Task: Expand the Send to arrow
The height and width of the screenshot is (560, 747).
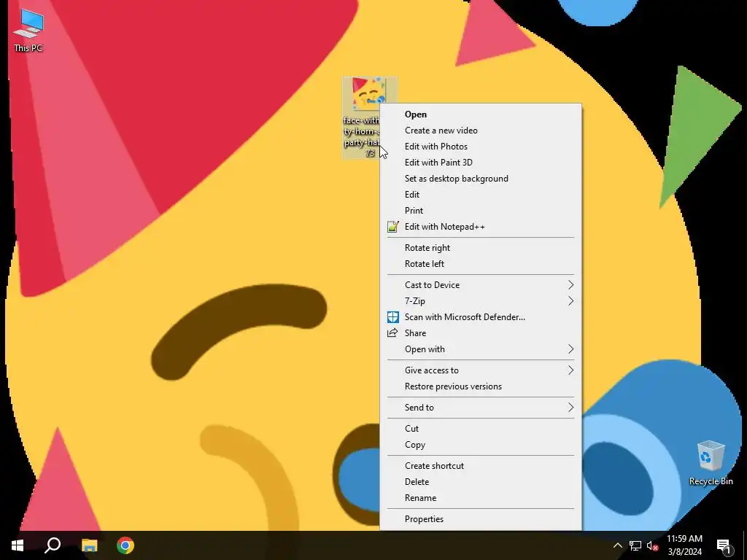Action: (570, 408)
